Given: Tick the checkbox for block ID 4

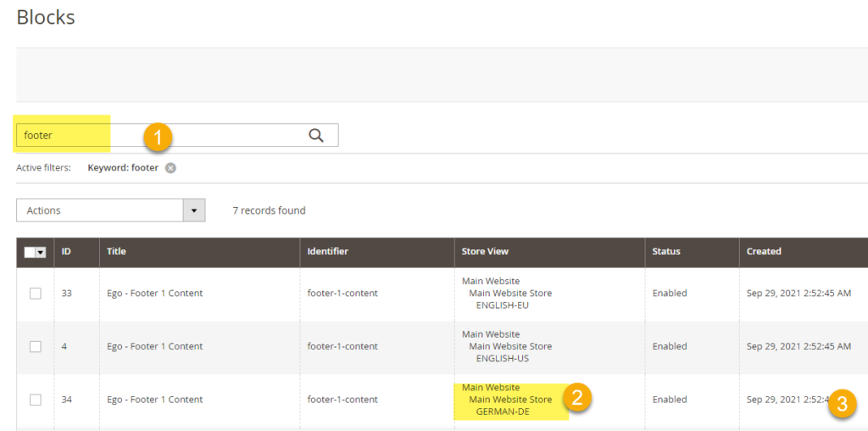Looking at the screenshot, I should click(35, 346).
